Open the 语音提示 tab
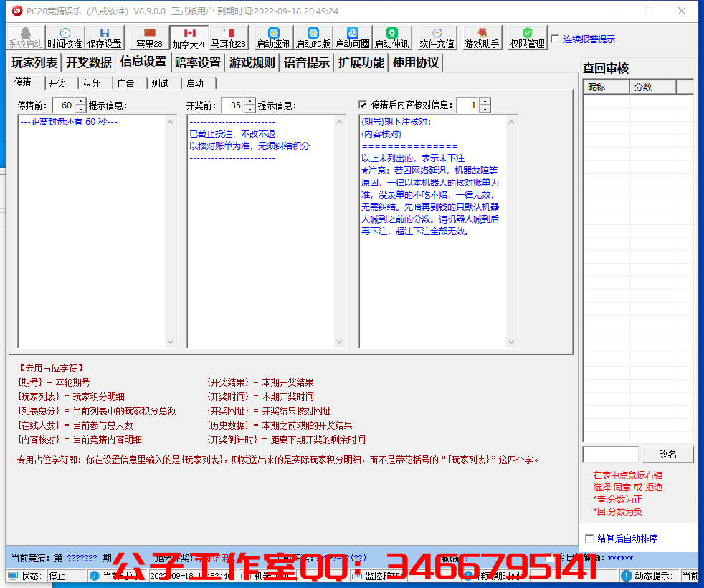 tap(307, 62)
